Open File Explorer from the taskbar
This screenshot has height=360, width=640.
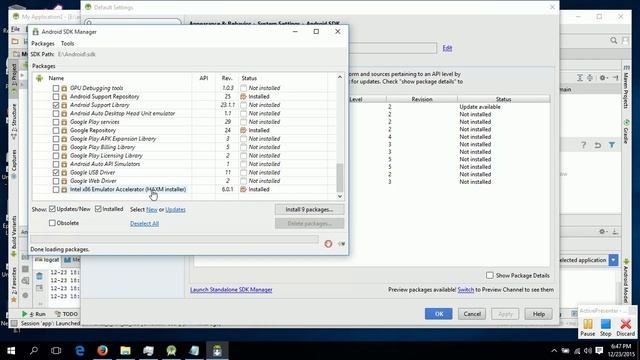pos(125,351)
